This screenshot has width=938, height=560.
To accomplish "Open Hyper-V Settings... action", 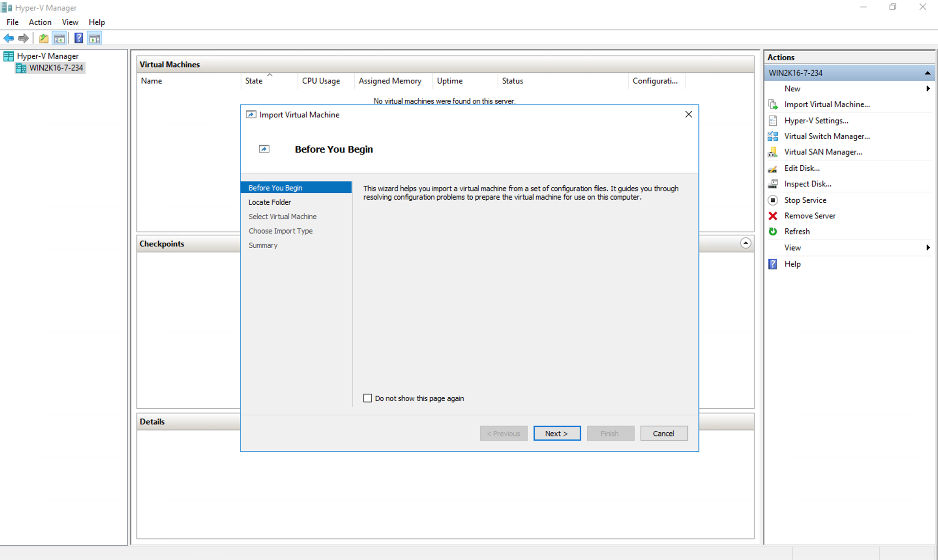I will [x=816, y=120].
